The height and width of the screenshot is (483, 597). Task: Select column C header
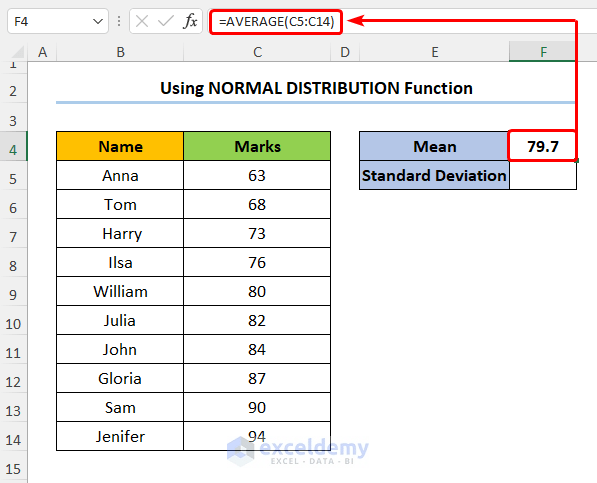(x=257, y=52)
